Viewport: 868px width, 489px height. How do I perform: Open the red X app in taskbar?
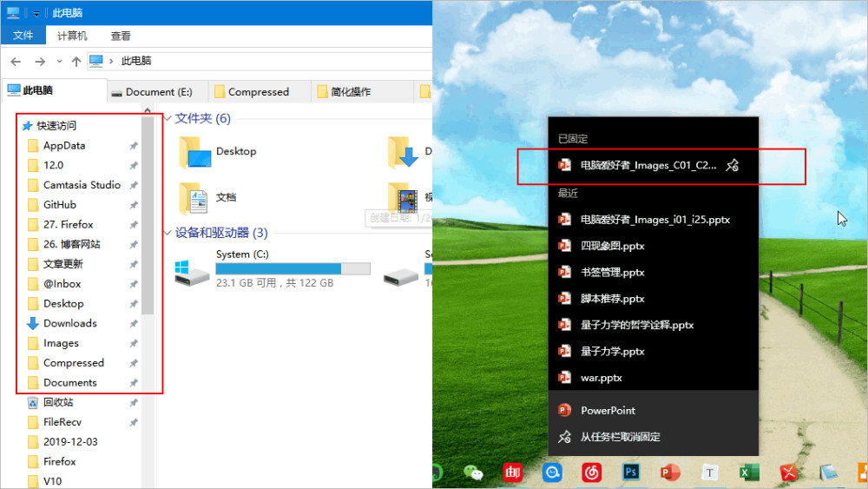(788, 472)
